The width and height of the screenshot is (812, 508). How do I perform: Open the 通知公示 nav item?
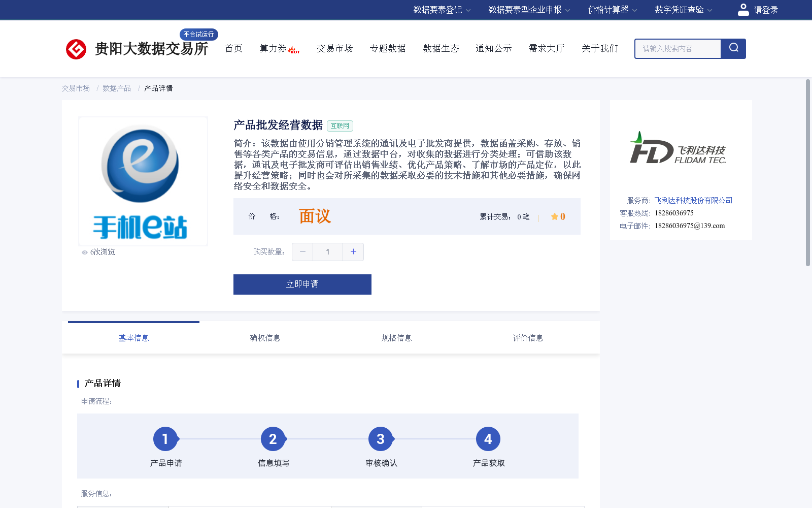pyautogui.click(x=494, y=48)
